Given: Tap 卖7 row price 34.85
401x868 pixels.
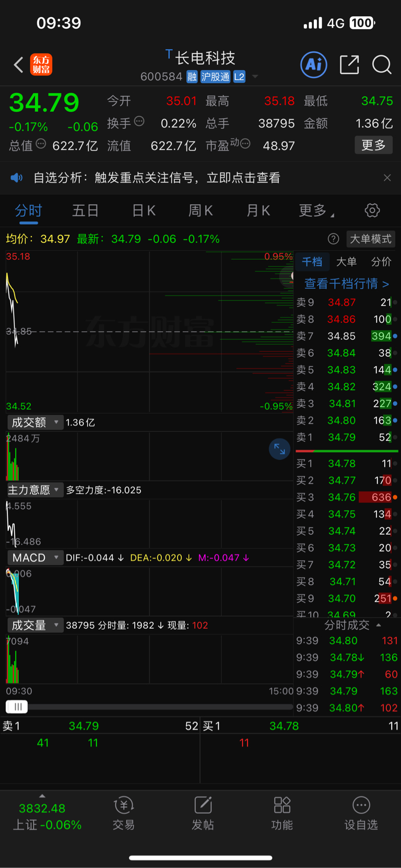Looking at the screenshot, I should (347, 336).
